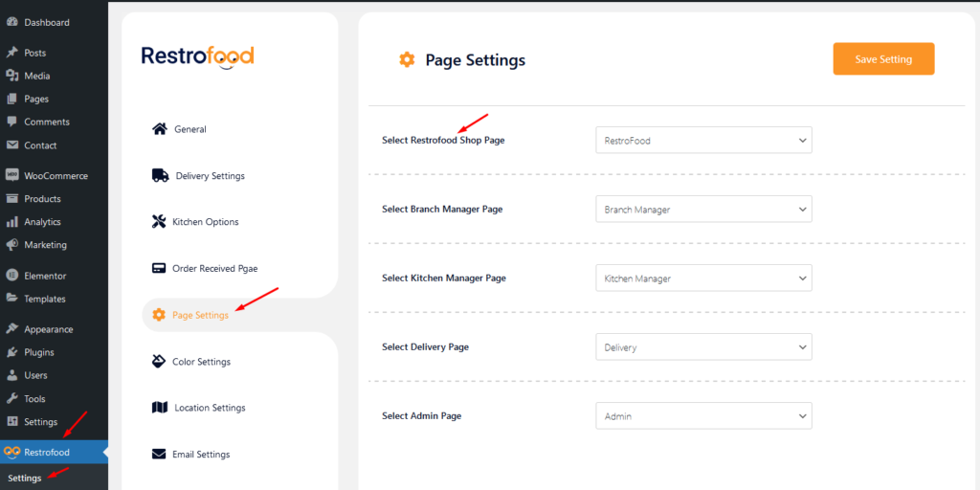Click the Templates folder icon
Image resolution: width=980 pixels, height=490 pixels.
(x=11, y=299)
